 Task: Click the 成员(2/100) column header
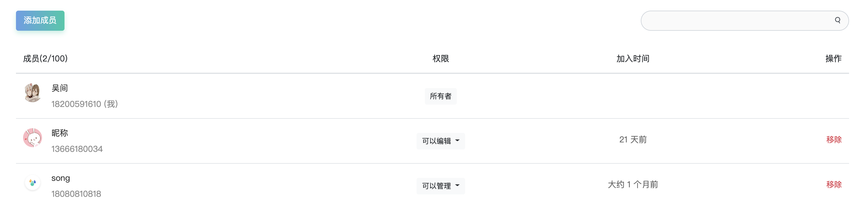(45, 58)
